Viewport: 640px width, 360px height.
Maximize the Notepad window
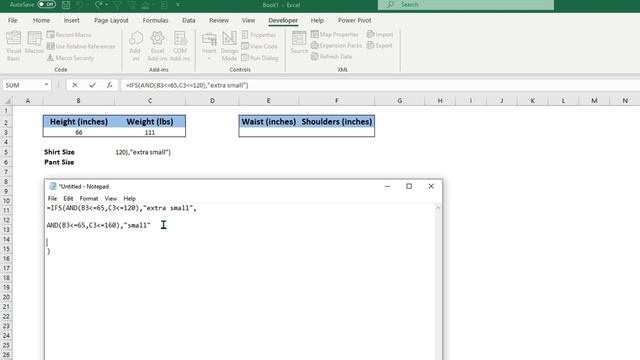(x=409, y=186)
